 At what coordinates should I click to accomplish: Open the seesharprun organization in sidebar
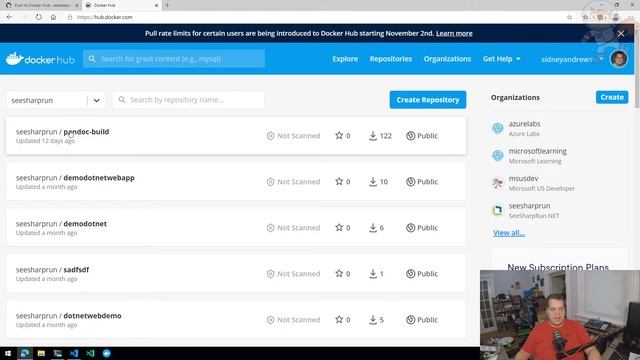pos(529,206)
